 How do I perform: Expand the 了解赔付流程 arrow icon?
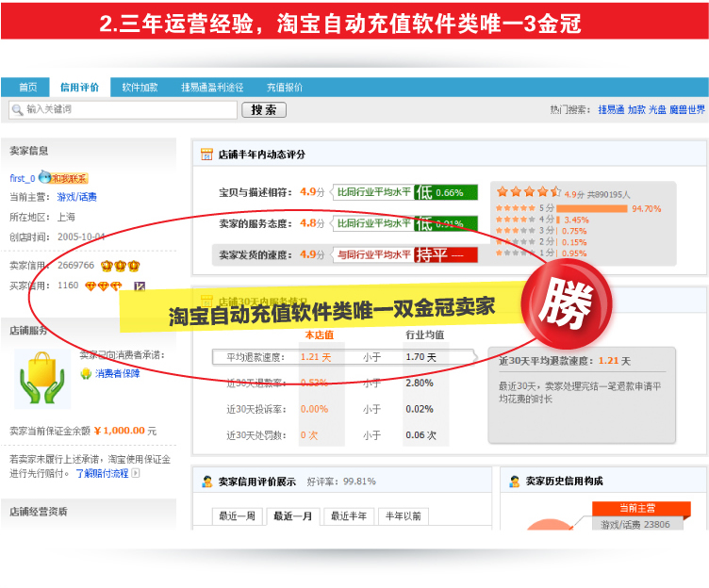(135, 473)
